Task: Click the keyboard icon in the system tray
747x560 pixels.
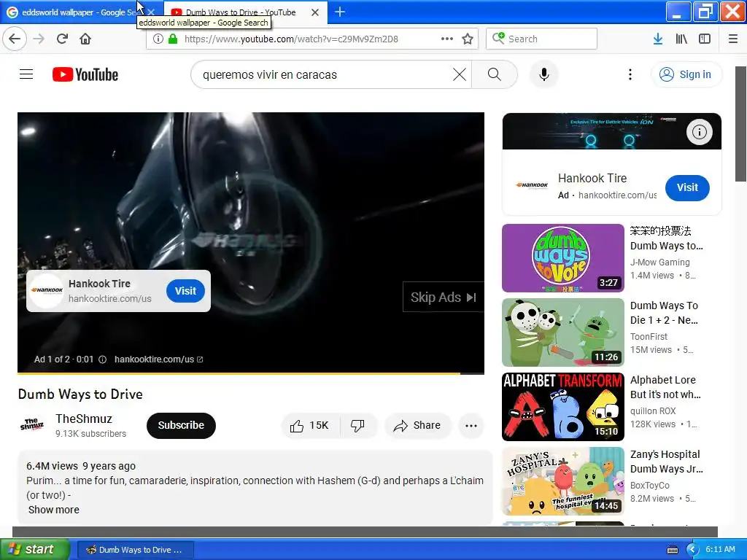Action: coord(672,550)
